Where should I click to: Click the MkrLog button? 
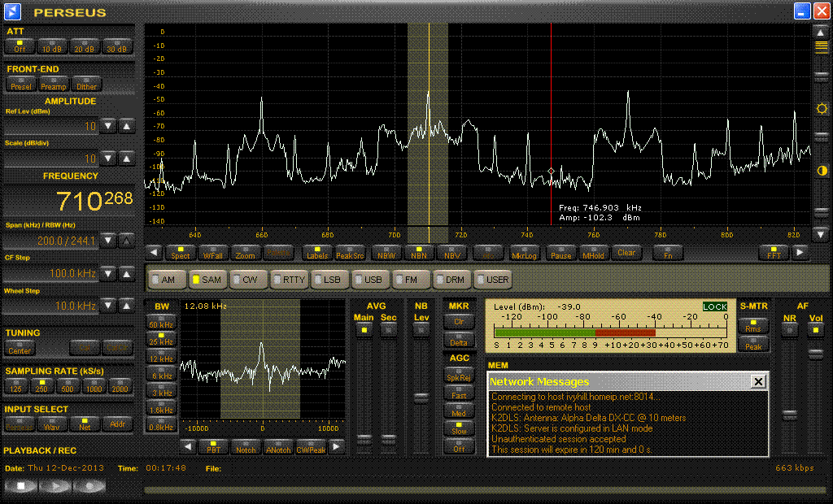[524, 254]
